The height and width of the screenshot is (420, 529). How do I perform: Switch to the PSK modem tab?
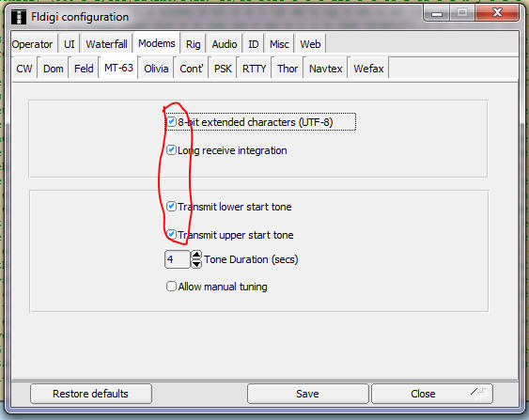click(x=223, y=69)
